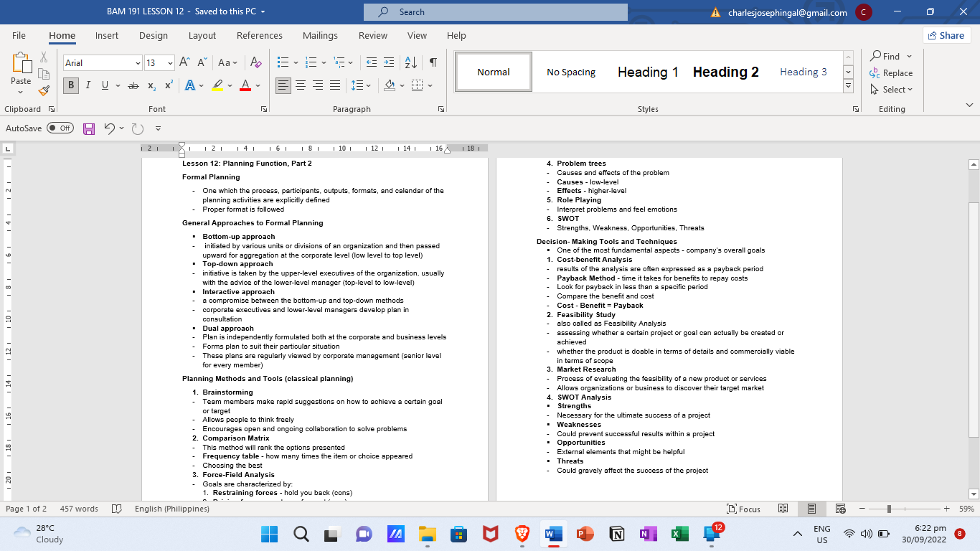Increase paragraph indent
This screenshot has width=980, height=551.
pos(388,63)
